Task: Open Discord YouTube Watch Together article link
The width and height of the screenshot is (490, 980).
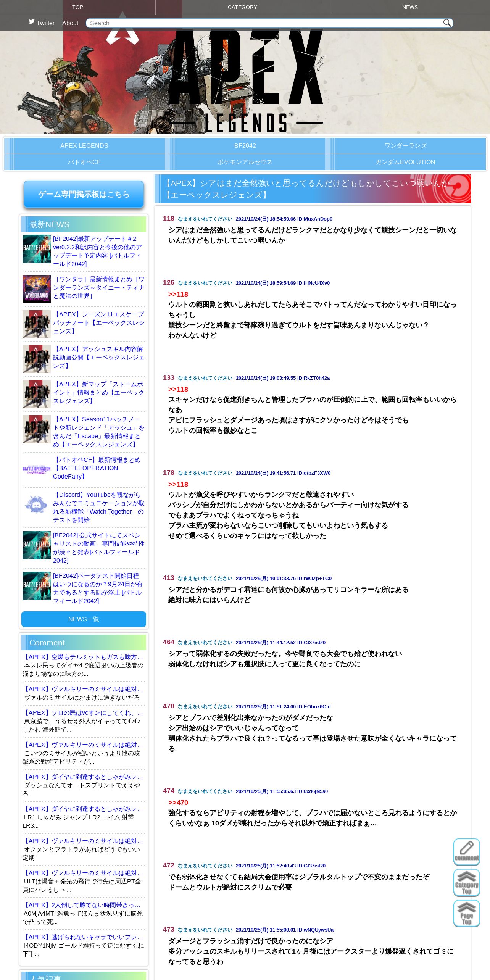Action: 98,507
